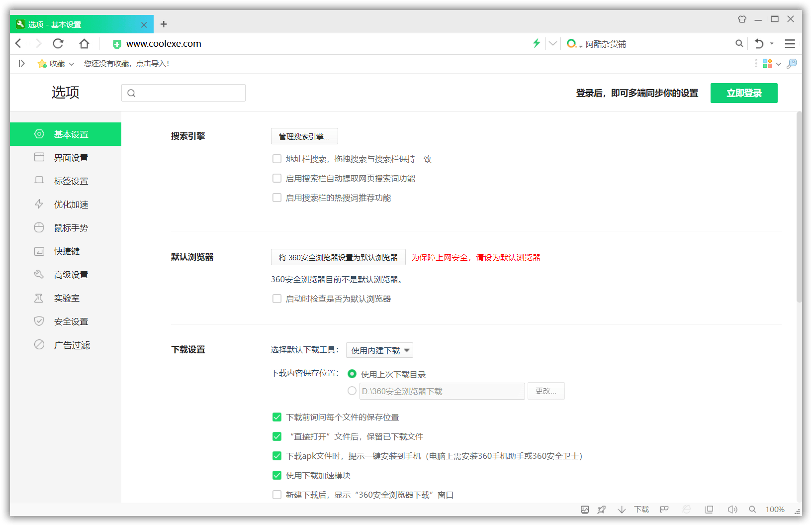Open 界面设置 in the sidebar
This screenshot has width=812, height=526.
(66, 157)
